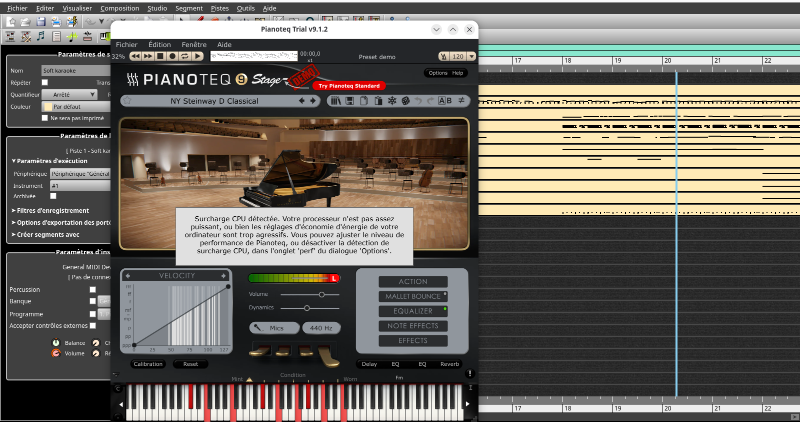Screen dimensions: 800x422
Task: Click Pianoteq fast-forward transport button
Action: [148, 56]
